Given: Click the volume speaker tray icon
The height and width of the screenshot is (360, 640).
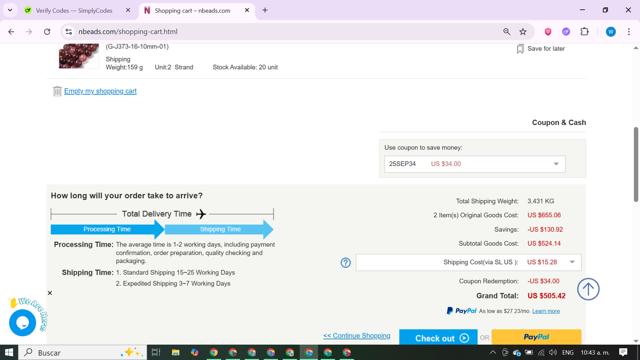Looking at the screenshot, I should [553, 352].
